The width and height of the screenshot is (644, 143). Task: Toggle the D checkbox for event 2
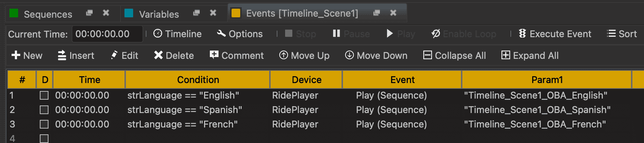click(44, 110)
